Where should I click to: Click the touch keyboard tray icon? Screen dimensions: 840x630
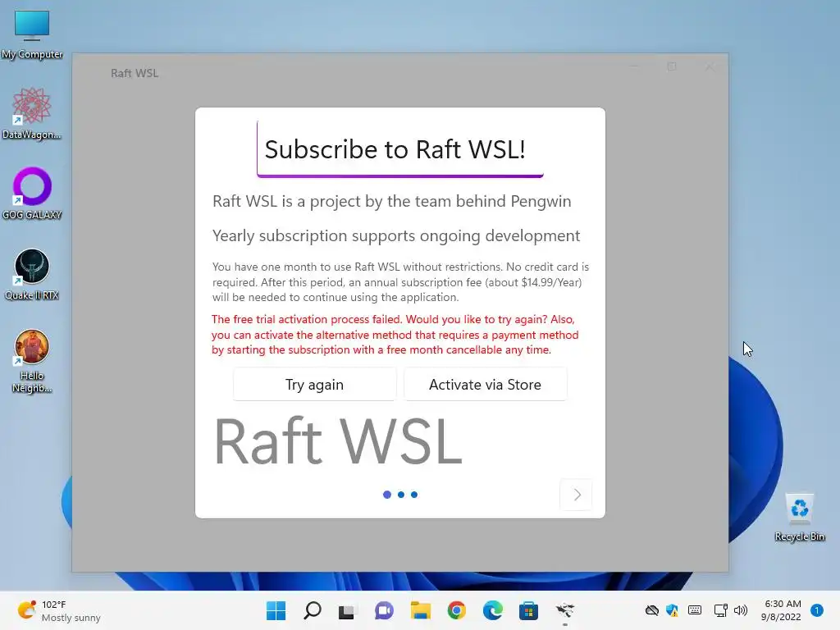pyautogui.click(x=695, y=610)
